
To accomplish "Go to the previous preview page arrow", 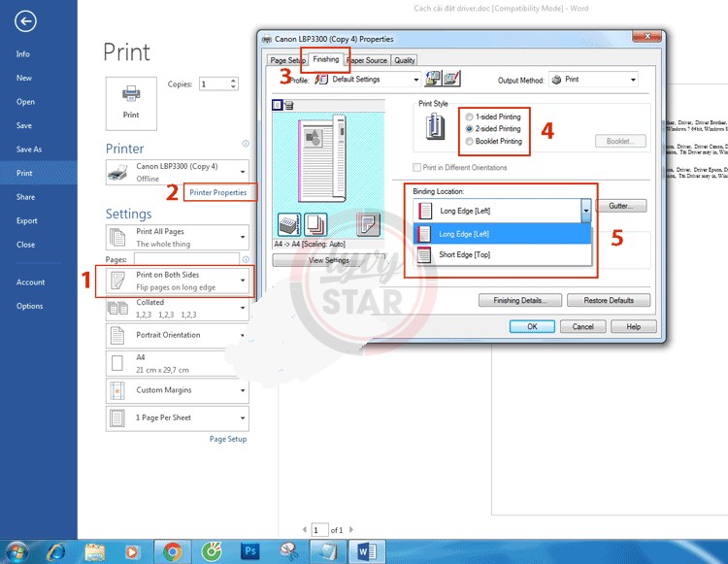I will click(x=305, y=530).
